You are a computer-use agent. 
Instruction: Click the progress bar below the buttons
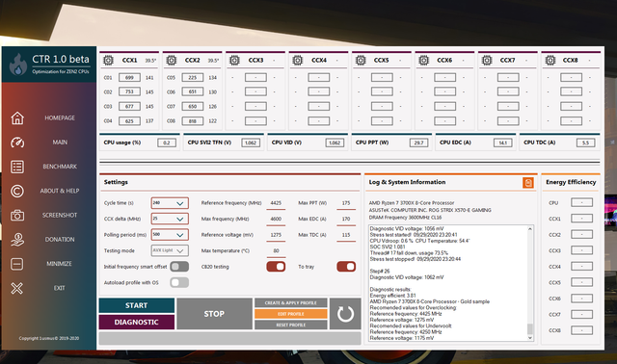229,338
